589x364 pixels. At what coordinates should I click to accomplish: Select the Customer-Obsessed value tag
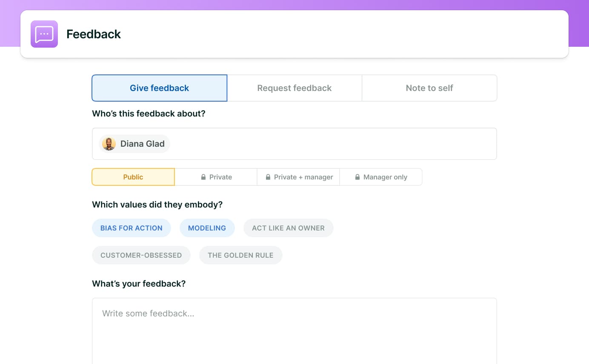141,255
